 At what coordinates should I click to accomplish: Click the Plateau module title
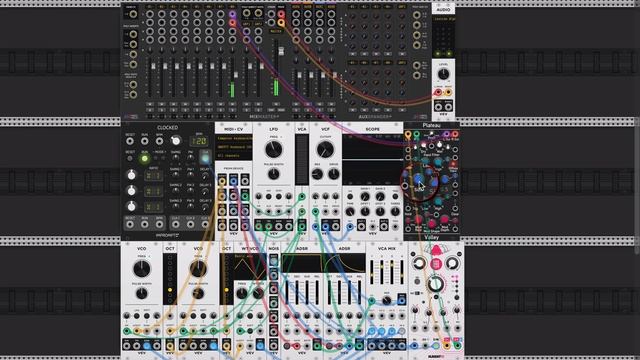(x=431, y=125)
